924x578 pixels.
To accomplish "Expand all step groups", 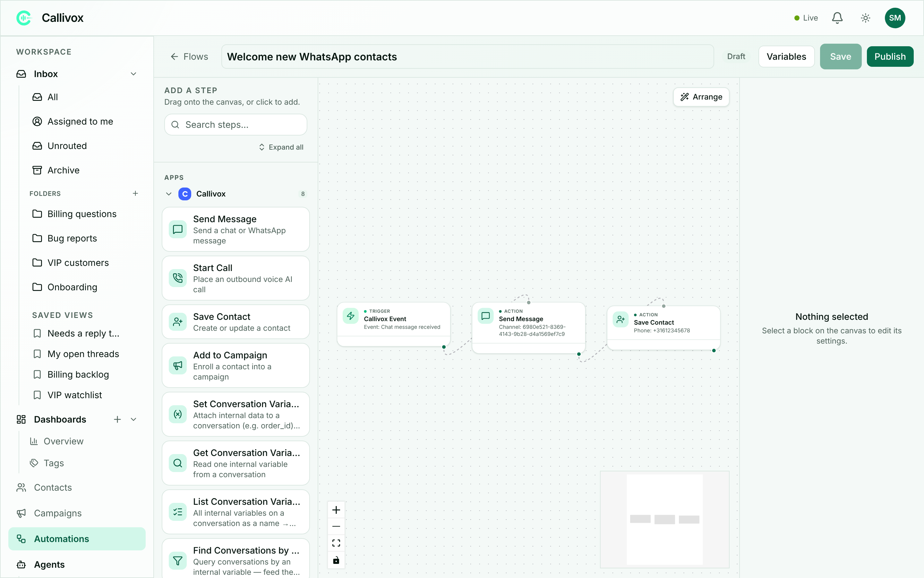I will pos(281,147).
